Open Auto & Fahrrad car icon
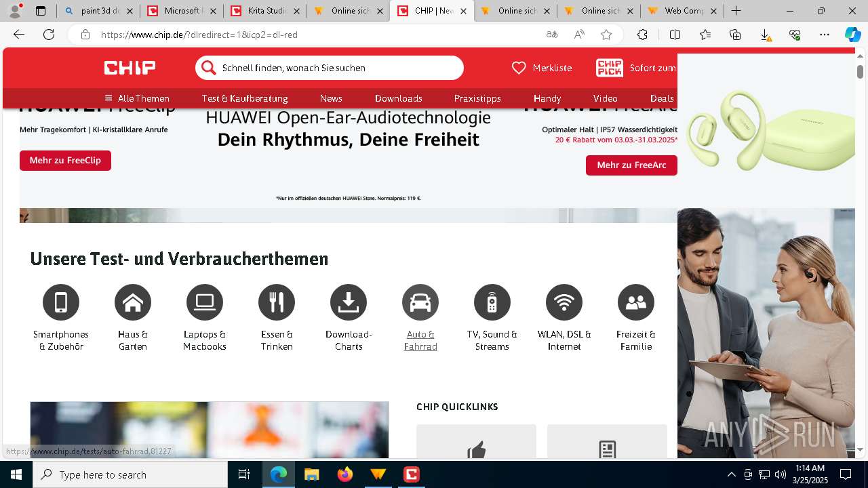 (x=420, y=302)
